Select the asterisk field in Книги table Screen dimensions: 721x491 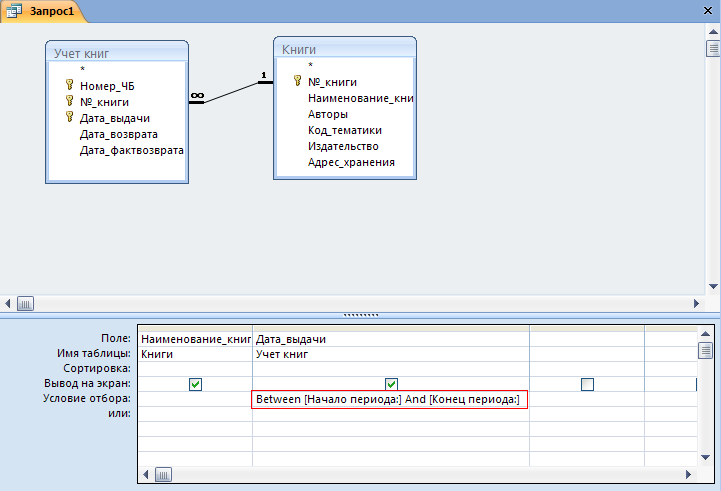coord(310,66)
